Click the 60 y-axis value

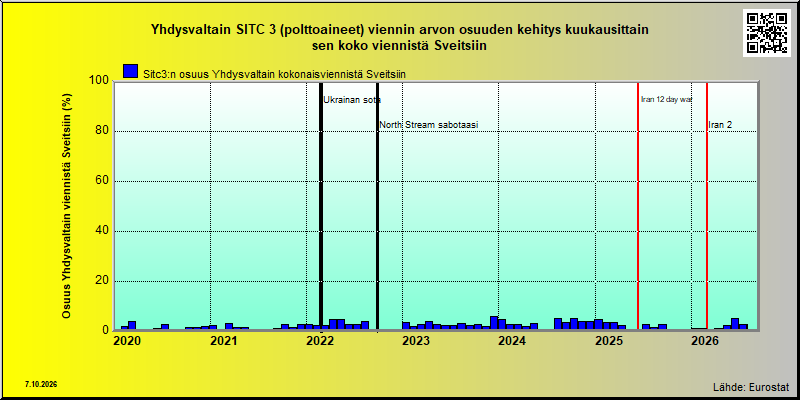tap(104, 181)
